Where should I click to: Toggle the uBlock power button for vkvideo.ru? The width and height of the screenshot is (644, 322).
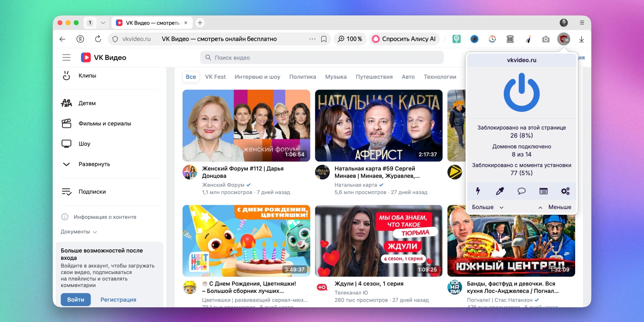click(521, 92)
